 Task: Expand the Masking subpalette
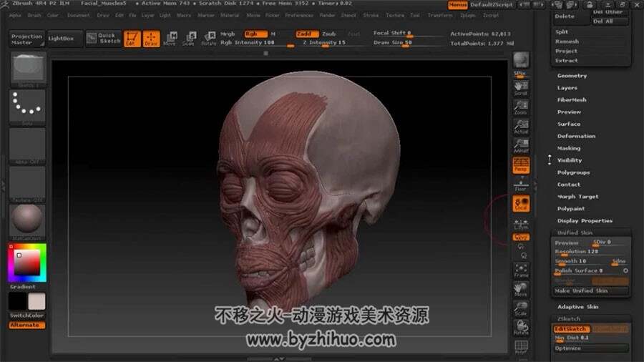(569, 148)
